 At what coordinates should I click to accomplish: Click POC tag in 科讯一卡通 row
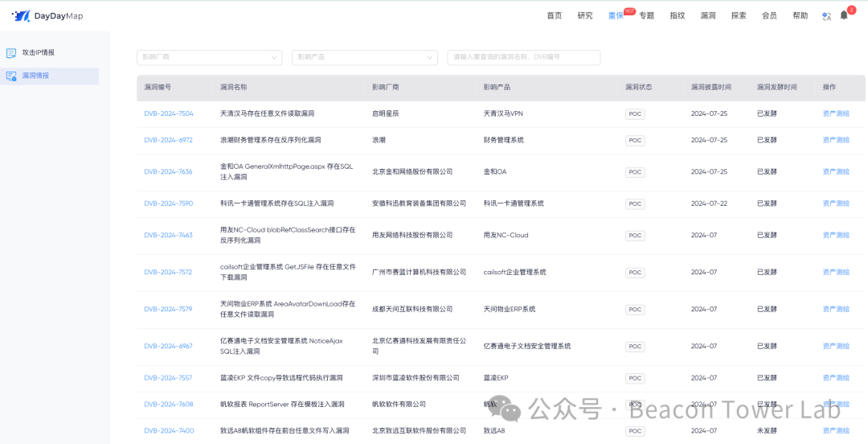pyautogui.click(x=635, y=204)
